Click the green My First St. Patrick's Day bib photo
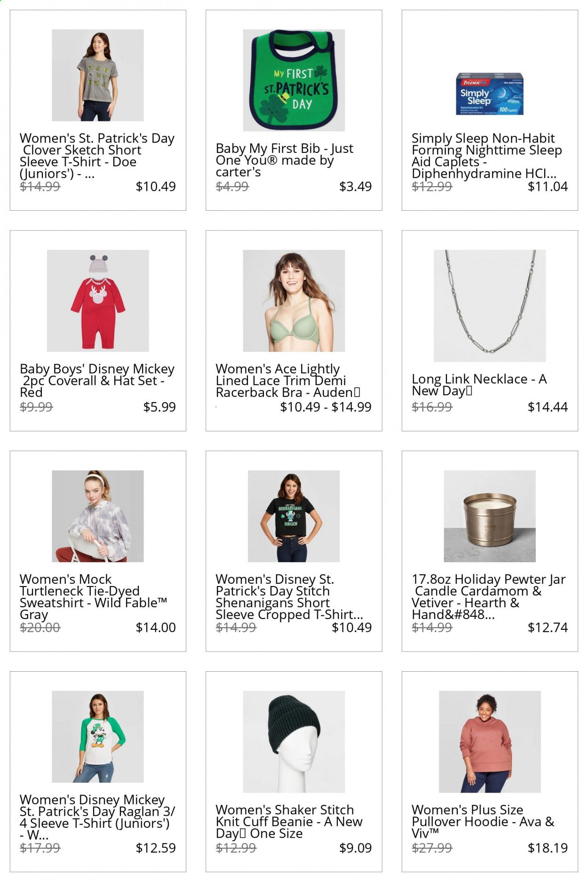 point(294,80)
